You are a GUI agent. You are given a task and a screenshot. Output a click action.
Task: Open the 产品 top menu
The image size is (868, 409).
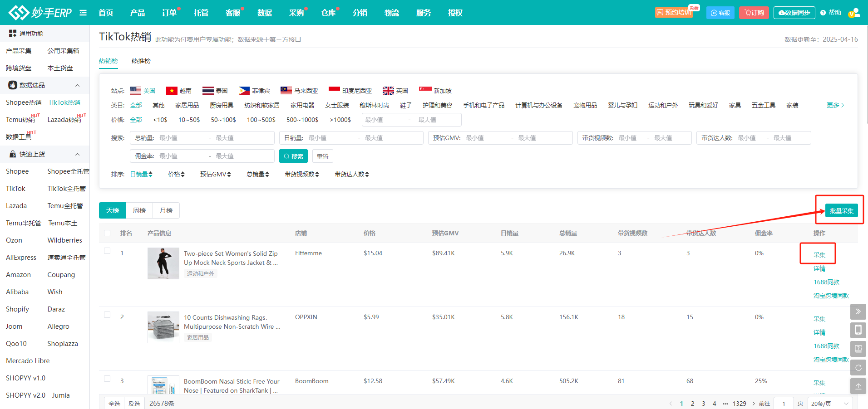(138, 13)
